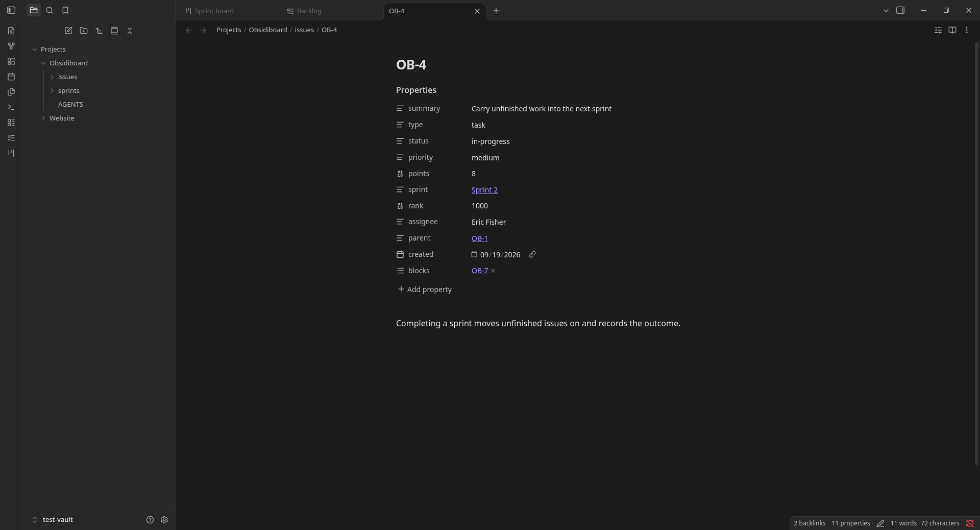Viewport: 980px width, 530px height.
Task: Click the Add property button
Action: coord(425,290)
